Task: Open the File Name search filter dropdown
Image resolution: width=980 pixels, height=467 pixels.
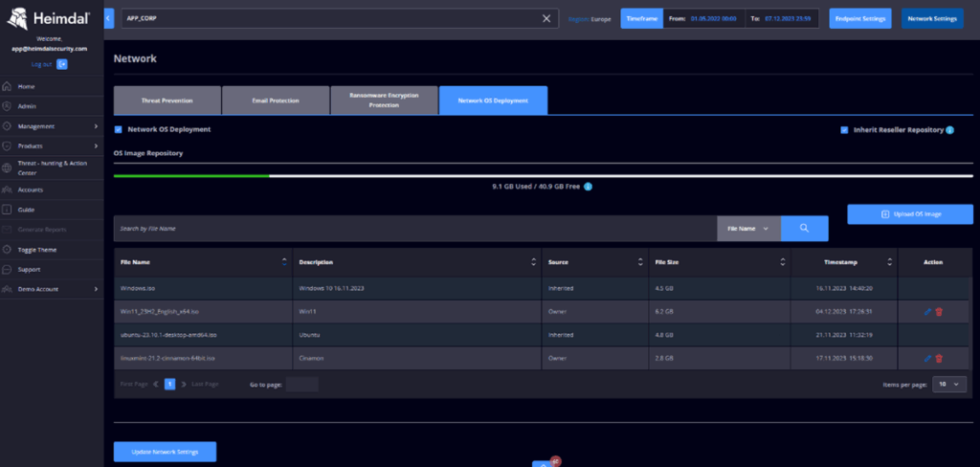Action: (748, 229)
